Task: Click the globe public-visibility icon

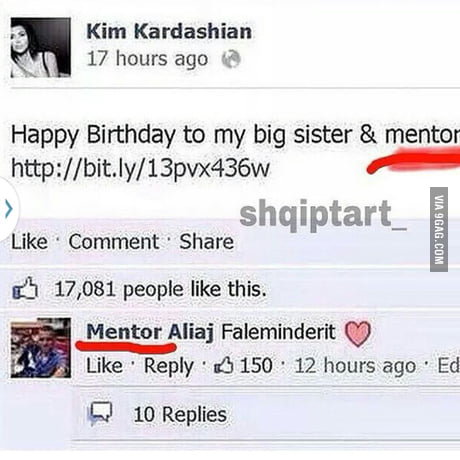Action: pos(231,59)
